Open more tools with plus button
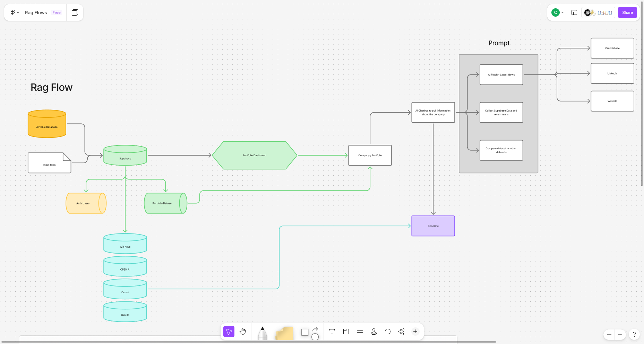Viewport: 644px width, 344px height. (415, 332)
